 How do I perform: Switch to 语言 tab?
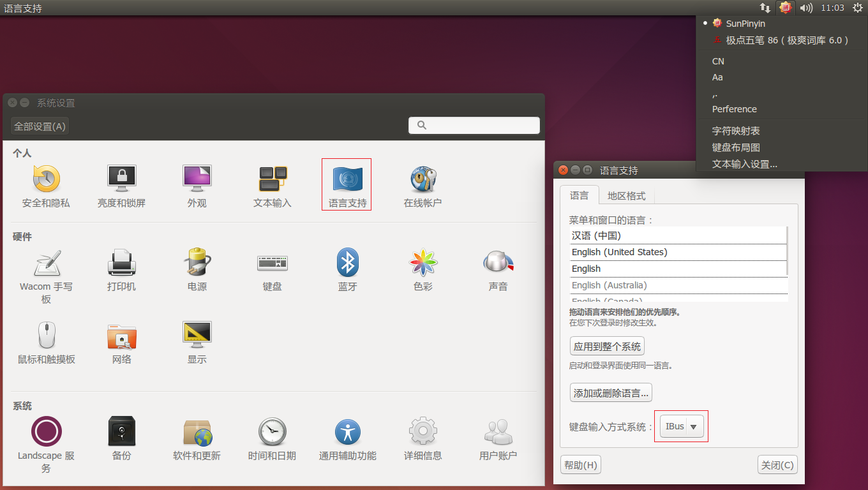(580, 195)
